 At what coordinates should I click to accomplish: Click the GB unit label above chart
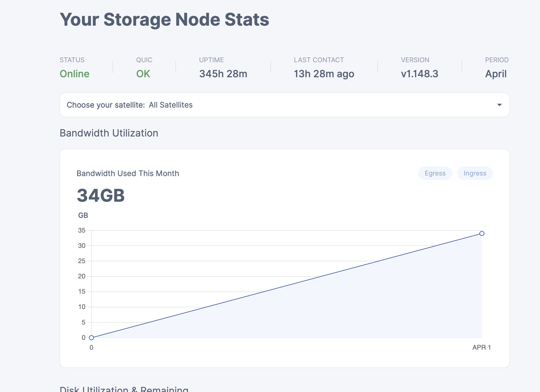pyautogui.click(x=83, y=215)
